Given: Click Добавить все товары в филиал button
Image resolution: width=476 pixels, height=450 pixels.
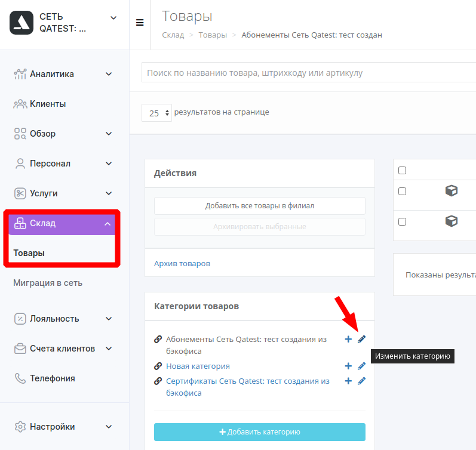Looking at the screenshot, I should point(260,206).
